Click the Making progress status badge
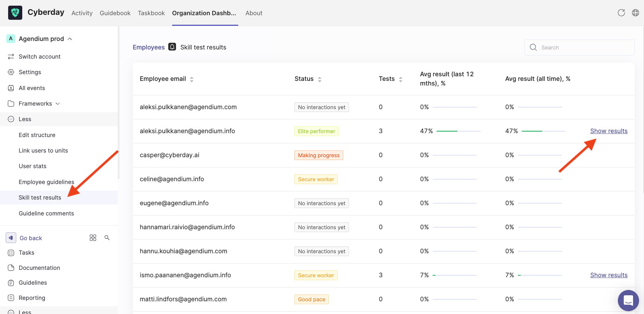Screen dimensions: 644x314 [319, 155]
